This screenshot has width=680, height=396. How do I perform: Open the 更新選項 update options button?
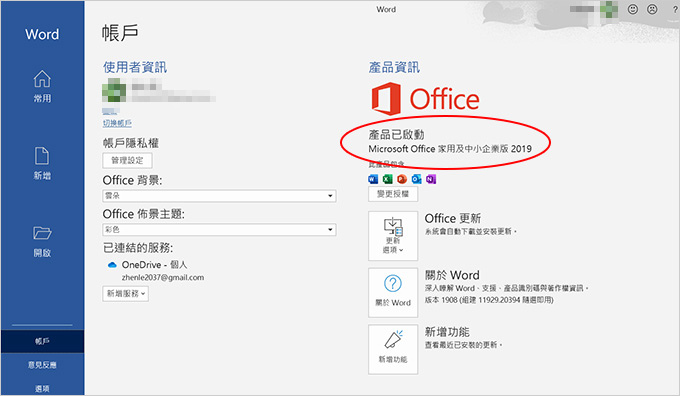pos(393,236)
